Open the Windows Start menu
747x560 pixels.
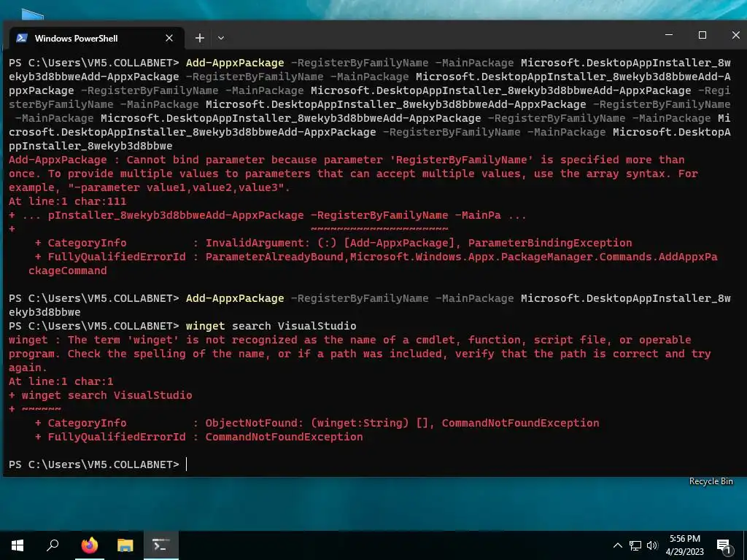tap(18, 545)
